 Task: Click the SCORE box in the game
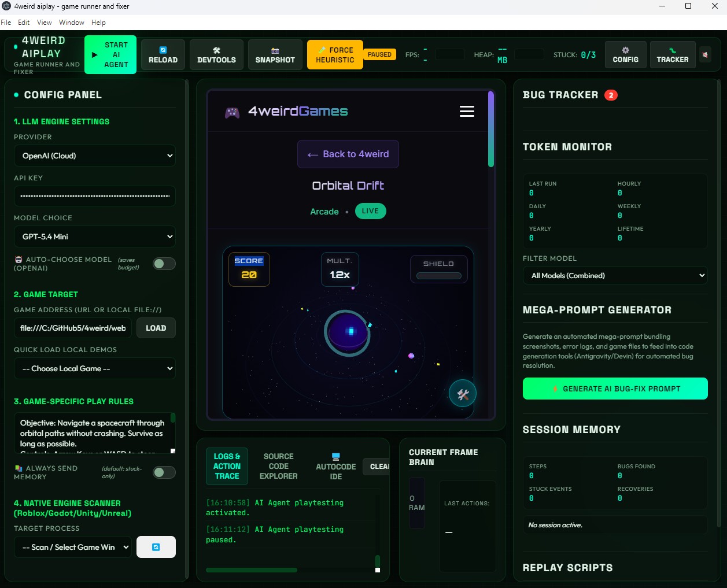pos(249,269)
